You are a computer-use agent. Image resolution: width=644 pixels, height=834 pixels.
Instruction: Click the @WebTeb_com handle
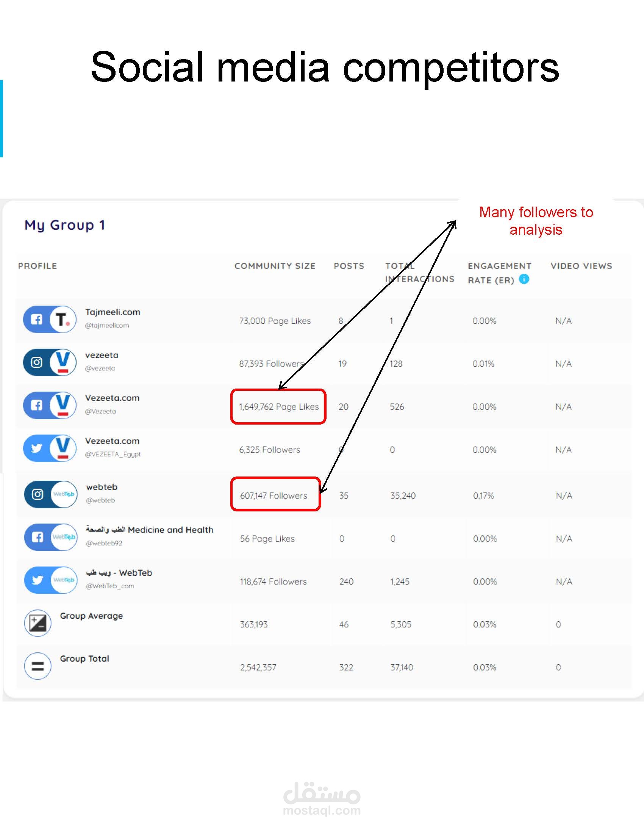[x=110, y=586]
